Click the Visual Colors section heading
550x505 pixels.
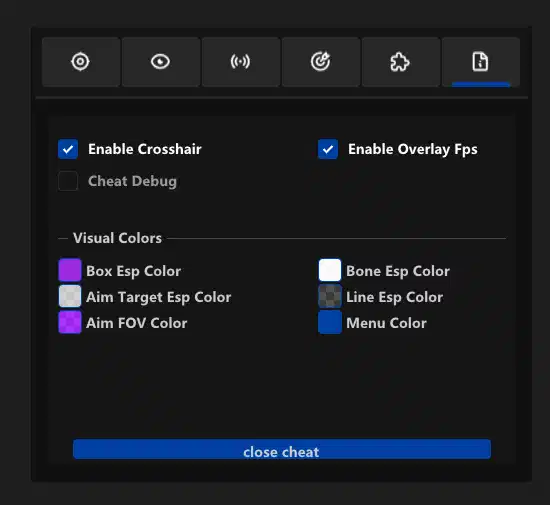[x=117, y=238]
